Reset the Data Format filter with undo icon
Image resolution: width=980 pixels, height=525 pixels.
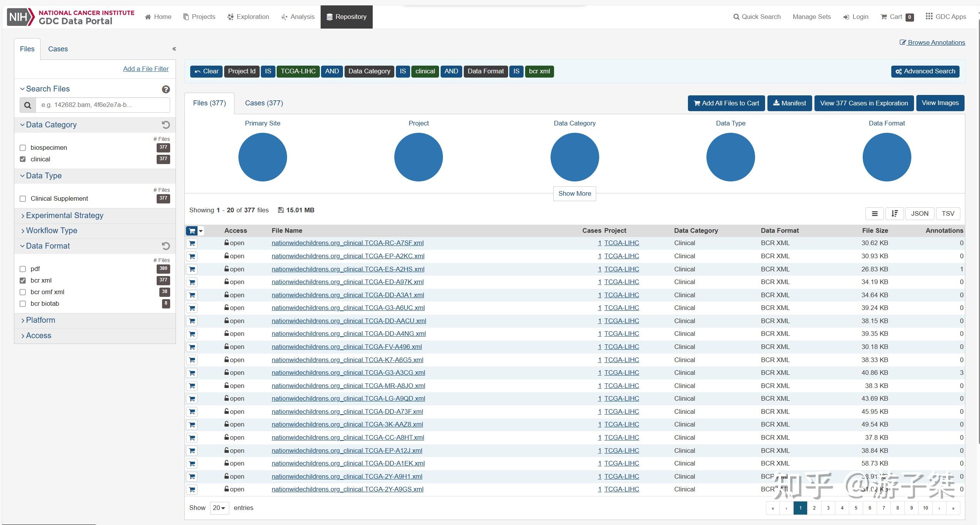click(166, 246)
